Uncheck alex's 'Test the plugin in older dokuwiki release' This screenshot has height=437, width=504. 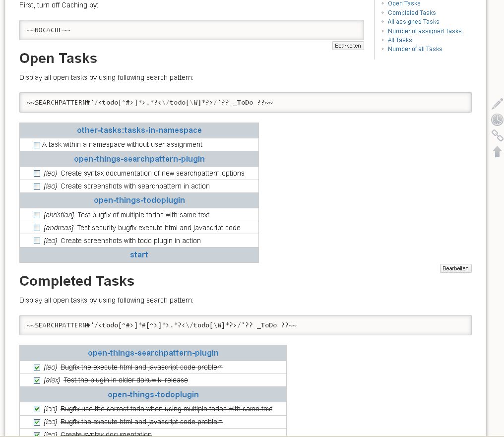pyautogui.click(x=37, y=380)
